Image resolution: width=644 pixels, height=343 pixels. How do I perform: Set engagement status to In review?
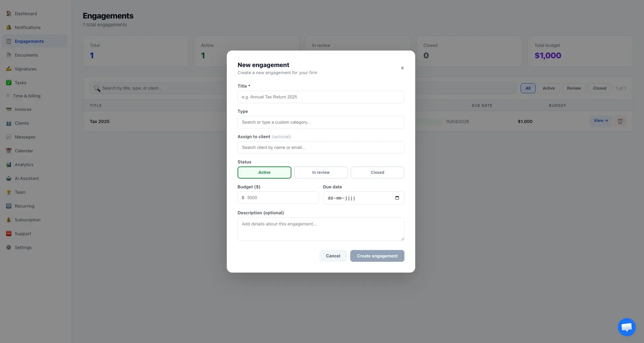pos(320,172)
